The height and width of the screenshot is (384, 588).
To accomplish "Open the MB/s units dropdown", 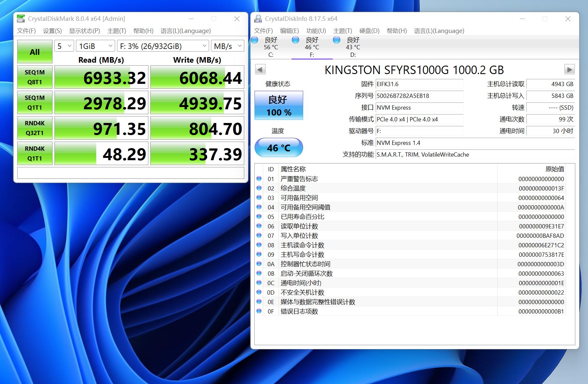I will pos(227,46).
